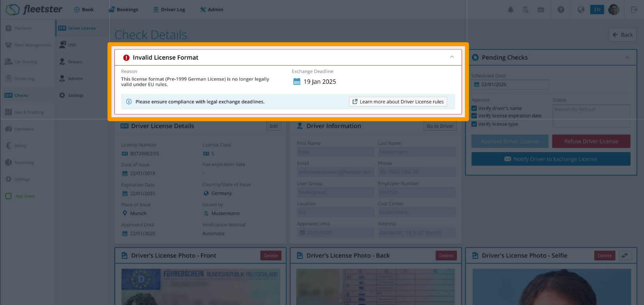This screenshot has height=305, width=644.
Task: Click the front license photo thumbnail
Action: coord(201,287)
